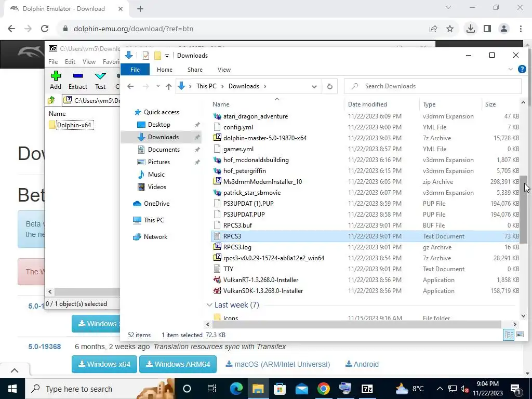The height and width of the screenshot is (399, 532).
Task: Click Search Downloads input field
Action: 433,86
